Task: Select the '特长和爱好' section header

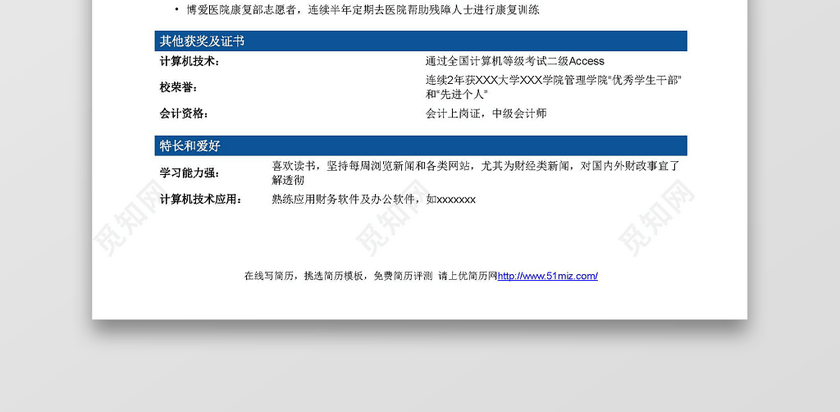Action: click(421, 146)
